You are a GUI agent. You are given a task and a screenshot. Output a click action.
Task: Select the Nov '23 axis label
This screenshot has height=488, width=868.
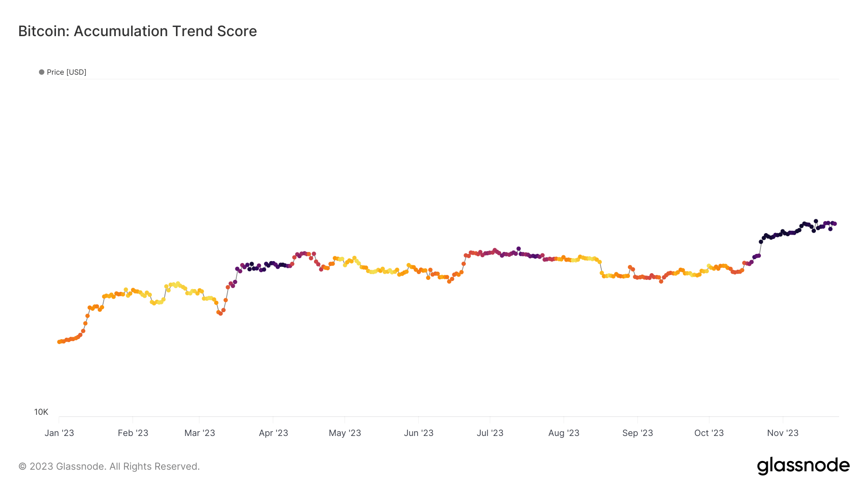[x=783, y=433]
